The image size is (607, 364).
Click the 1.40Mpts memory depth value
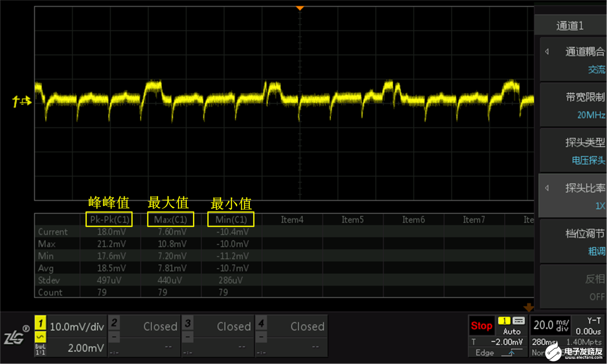point(584,342)
